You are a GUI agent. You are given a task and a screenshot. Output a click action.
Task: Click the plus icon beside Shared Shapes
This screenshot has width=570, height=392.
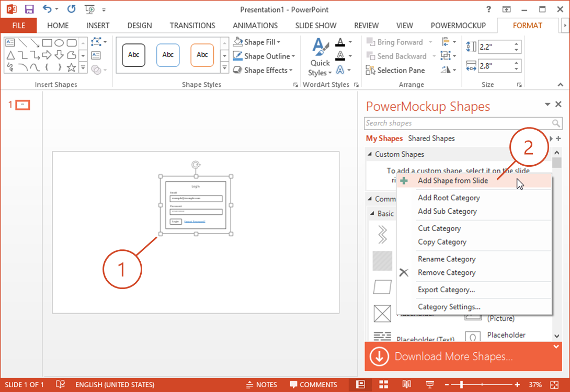click(x=558, y=139)
